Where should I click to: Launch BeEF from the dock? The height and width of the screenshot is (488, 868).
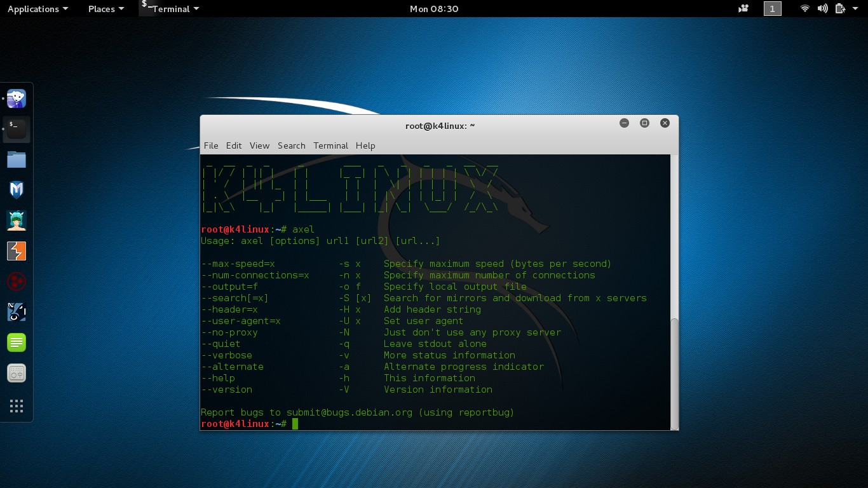point(17,312)
